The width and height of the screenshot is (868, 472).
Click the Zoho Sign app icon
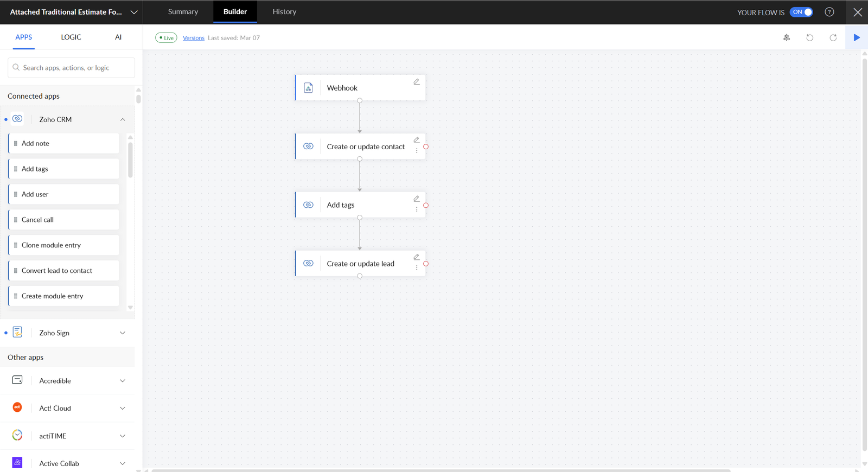tap(17, 332)
